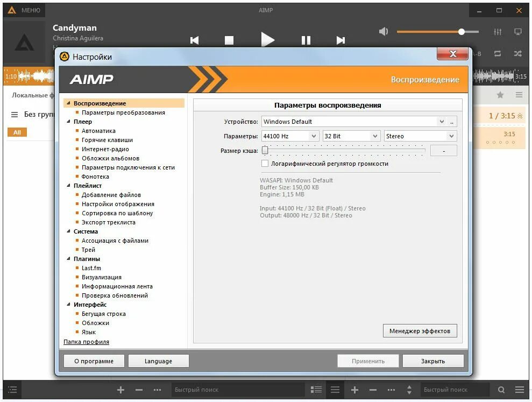Collapse the Плейлист tree section
This screenshot has width=532, height=402.
coord(68,185)
